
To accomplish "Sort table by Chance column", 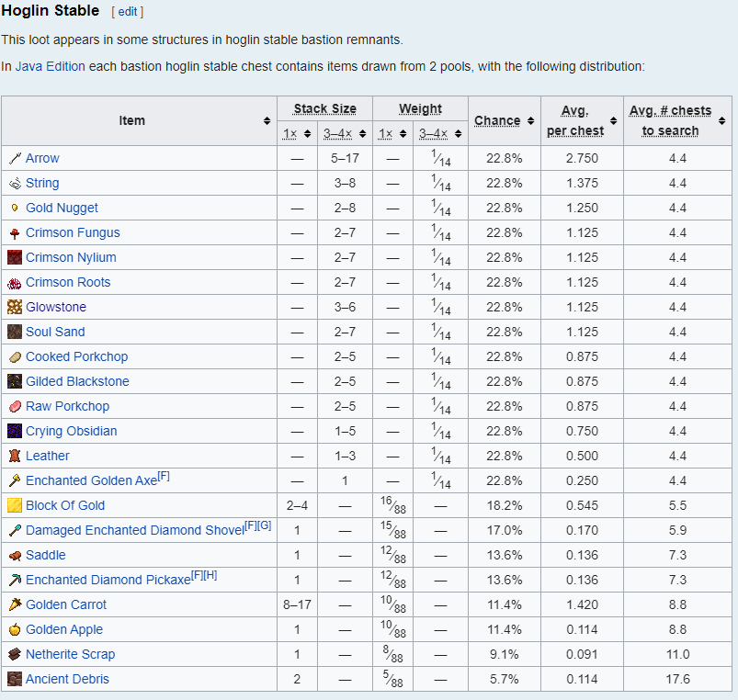I will tap(530, 121).
